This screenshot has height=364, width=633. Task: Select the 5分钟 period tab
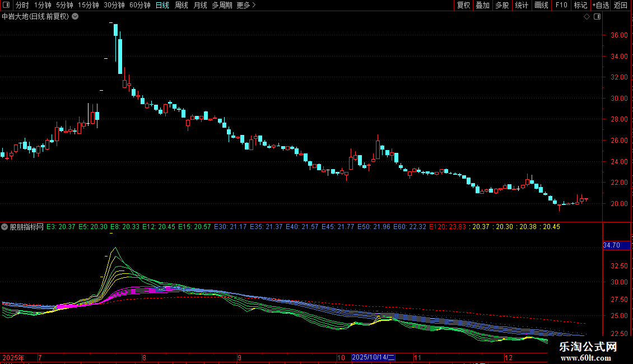(x=64, y=5)
